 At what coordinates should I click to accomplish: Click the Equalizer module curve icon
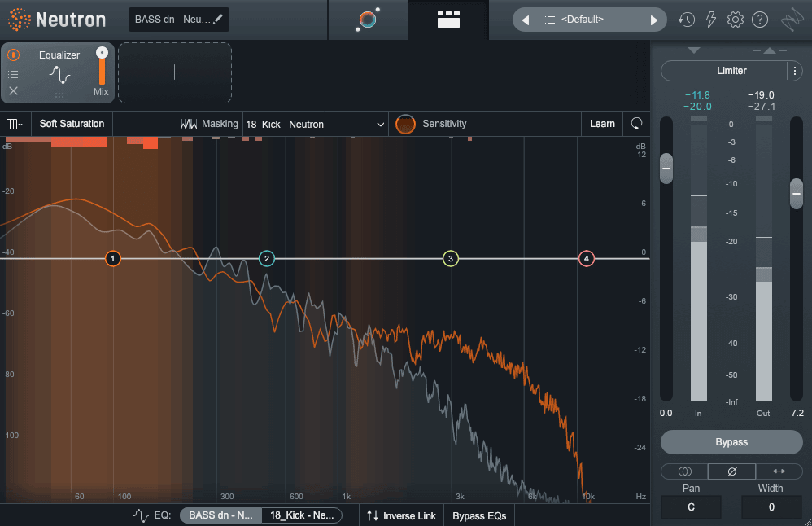(x=59, y=75)
